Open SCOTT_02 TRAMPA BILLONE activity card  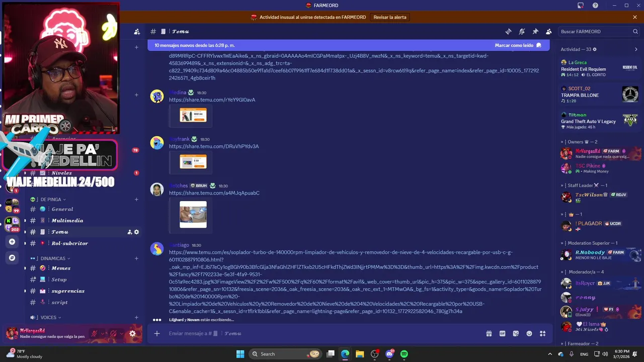(x=600, y=95)
